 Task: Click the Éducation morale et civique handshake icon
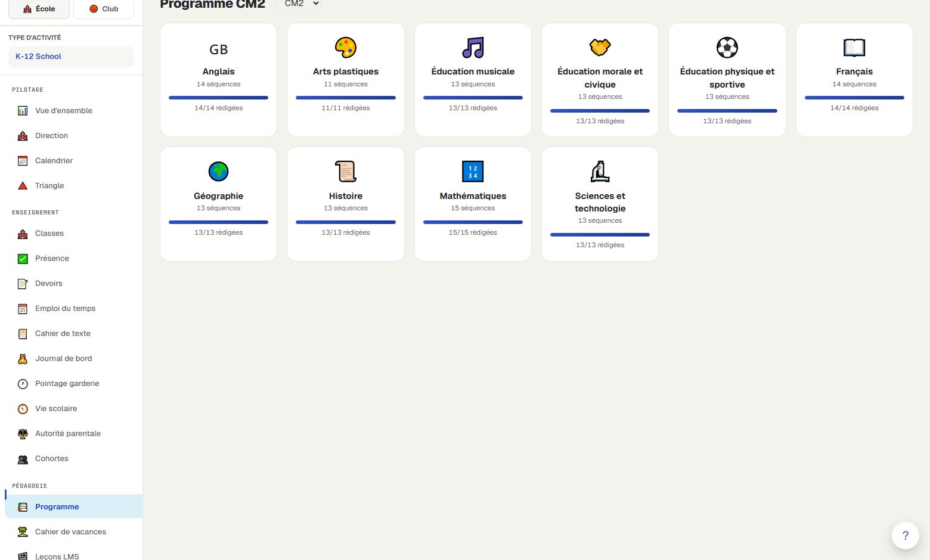coord(600,46)
